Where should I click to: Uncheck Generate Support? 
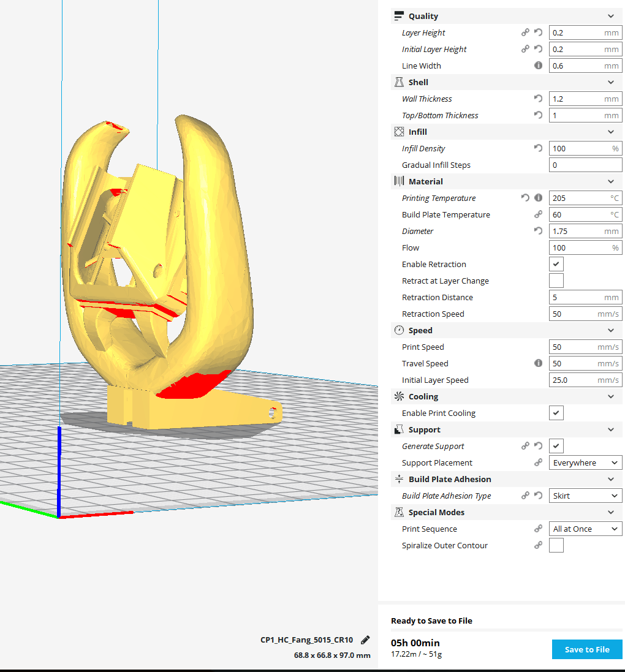coord(556,446)
